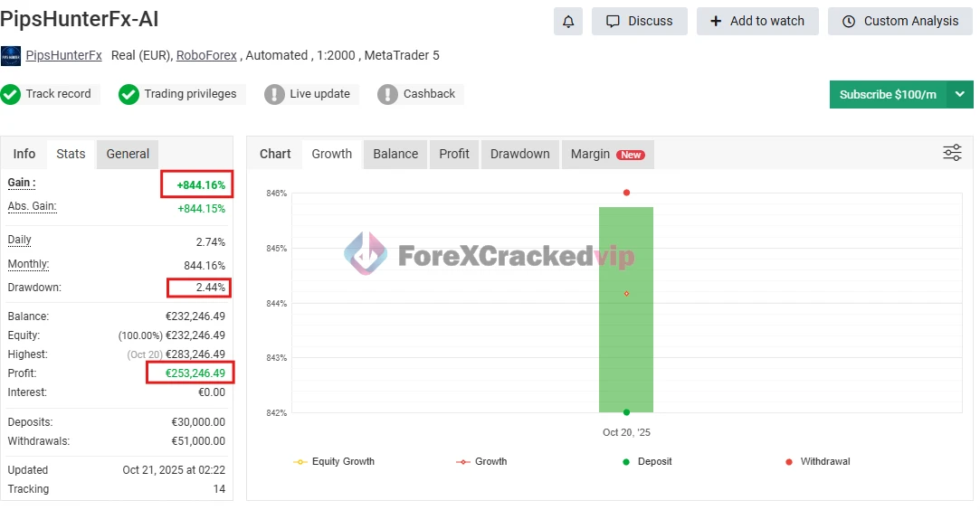Open chart settings sliders icon

952,152
